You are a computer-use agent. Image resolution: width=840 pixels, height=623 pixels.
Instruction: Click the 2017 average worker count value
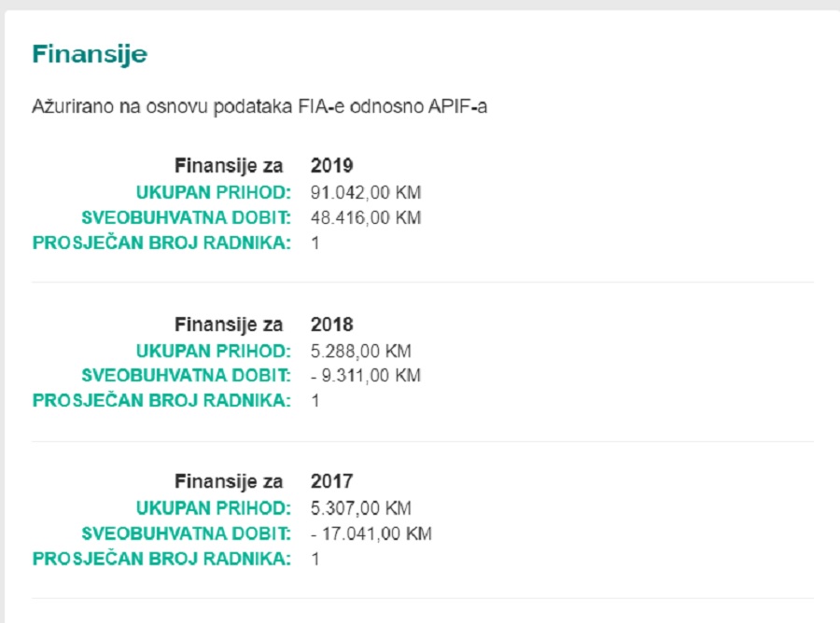click(x=315, y=560)
